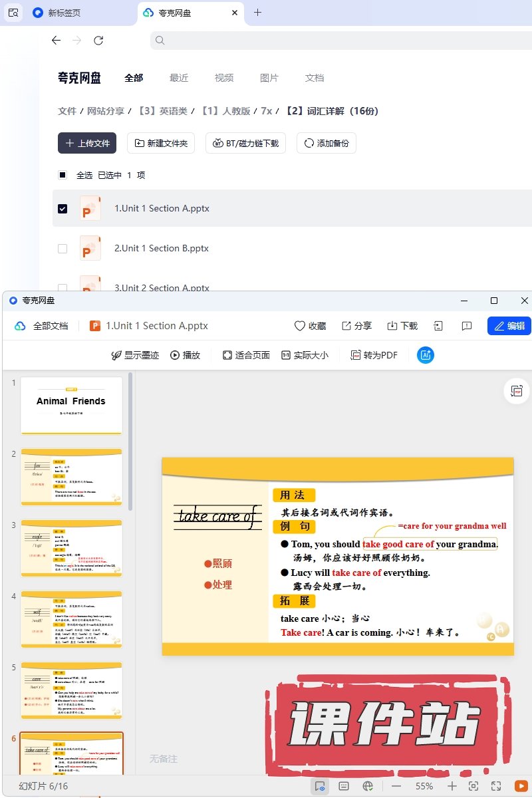Click the AI assistant round icon
Screen dimensions: 532x798
click(x=425, y=355)
